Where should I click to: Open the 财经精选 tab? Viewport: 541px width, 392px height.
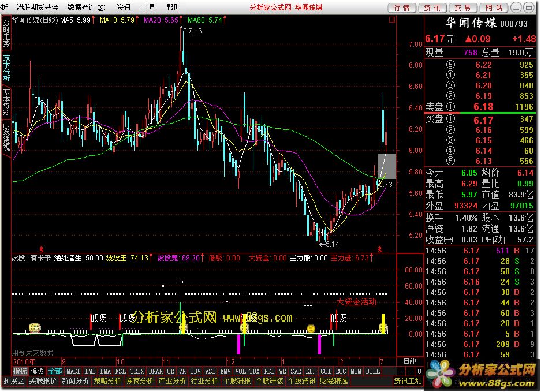(334, 381)
